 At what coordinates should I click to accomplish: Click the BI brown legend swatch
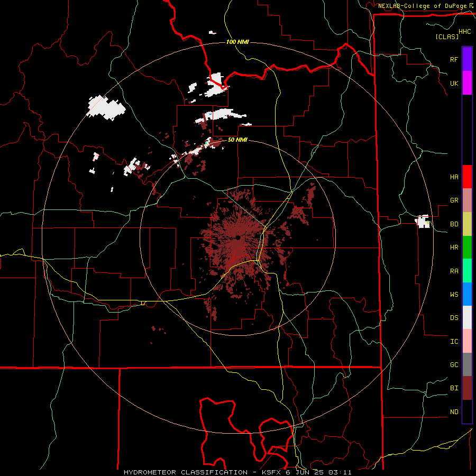tap(467, 388)
